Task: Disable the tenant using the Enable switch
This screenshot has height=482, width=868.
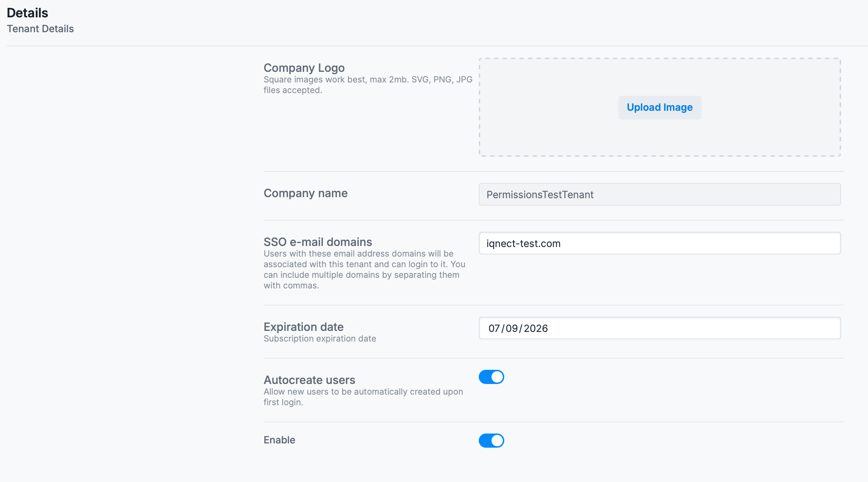Action: pyautogui.click(x=491, y=441)
